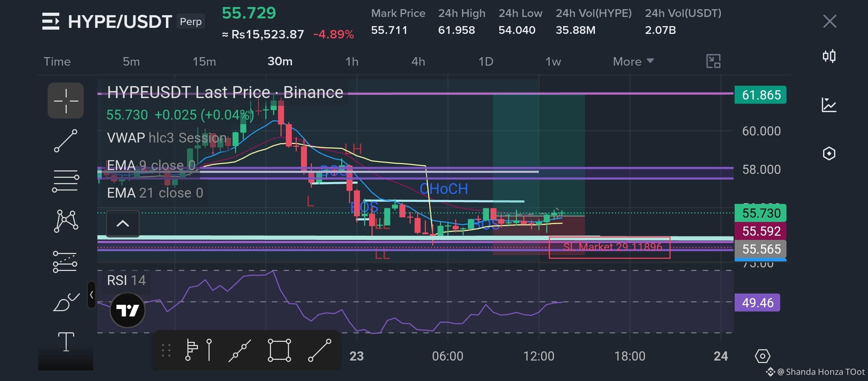Click the 55.730 current price tag

pos(760,213)
